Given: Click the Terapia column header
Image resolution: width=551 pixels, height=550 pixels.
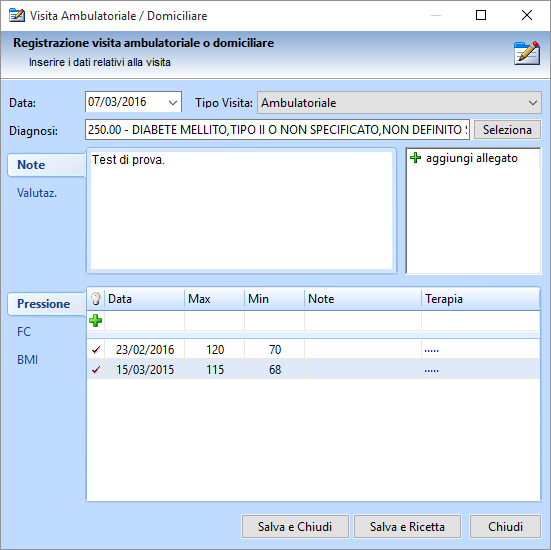Looking at the screenshot, I should click(x=481, y=299).
